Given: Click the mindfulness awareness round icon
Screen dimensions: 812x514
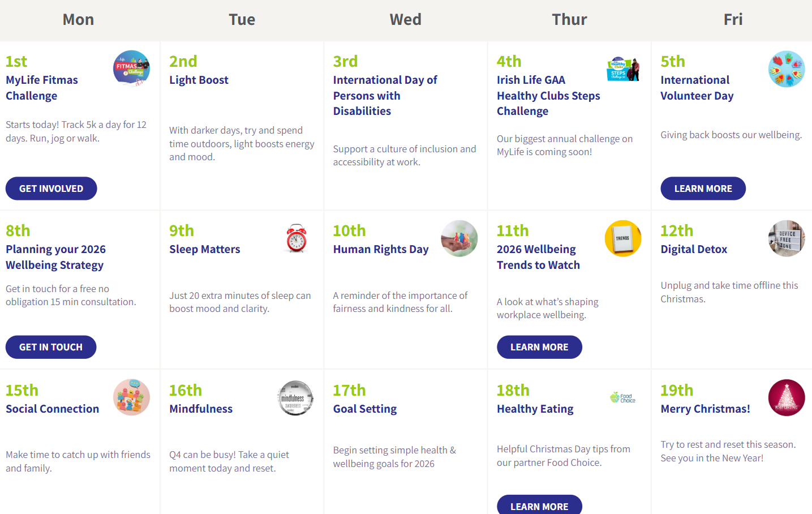Looking at the screenshot, I should [x=295, y=398].
